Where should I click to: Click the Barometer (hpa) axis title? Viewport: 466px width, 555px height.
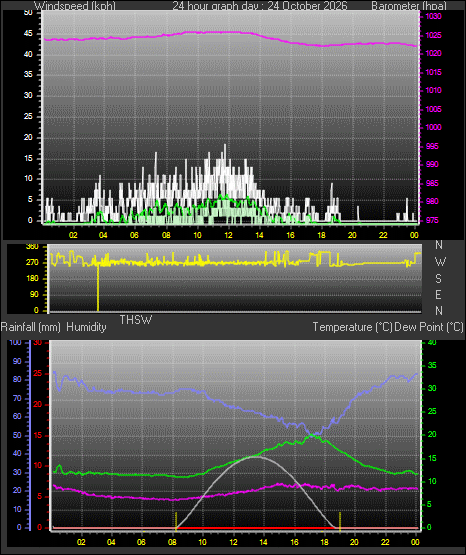coord(409,5)
